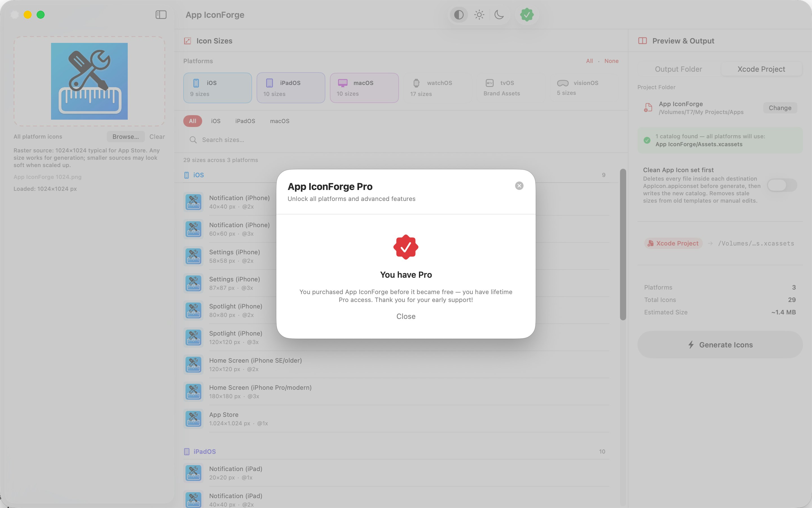This screenshot has height=508, width=812.
Task: Click the sizes list scrollbar
Action: (623, 245)
